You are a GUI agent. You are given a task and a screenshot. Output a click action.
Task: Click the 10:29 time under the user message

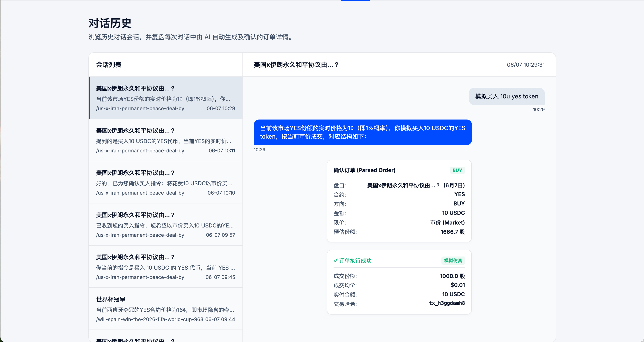538,110
